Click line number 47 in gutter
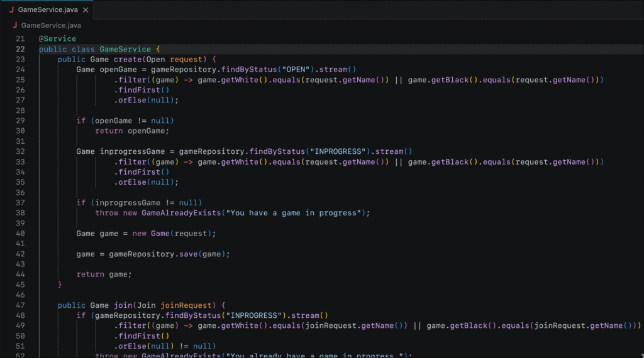This screenshot has height=358, width=644. pyautogui.click(x=20, y=305)
